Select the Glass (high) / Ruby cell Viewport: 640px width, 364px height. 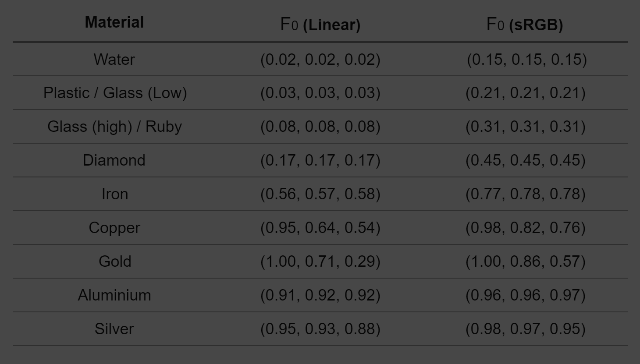pyautogui.click(x=114, y=127)
